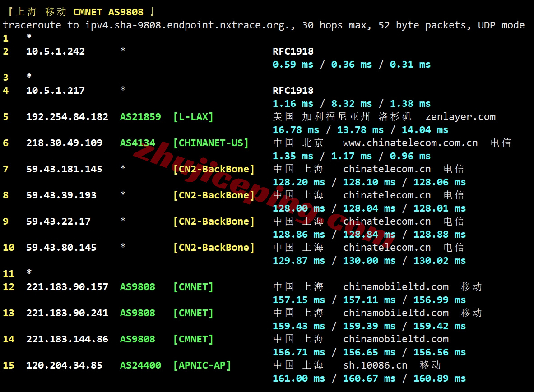This screenshot has width=534, height=392.
Task: Select IP address 221.183.144.86
Action: [67, 339]
